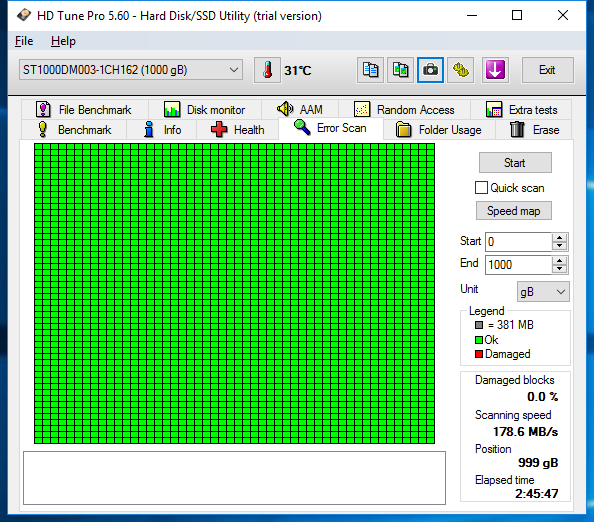Open the File menu
The height and width of the screenshot is (522, 594).
pos(24,41)
